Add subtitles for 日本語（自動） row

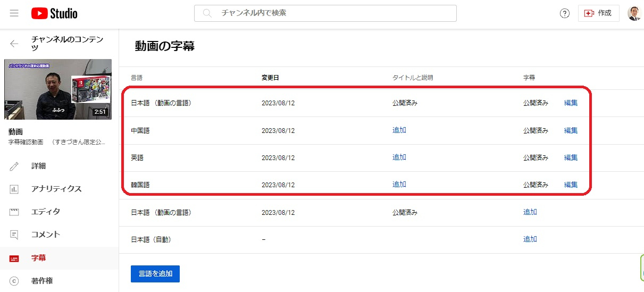pyautogui.click(x=530, y=239)
